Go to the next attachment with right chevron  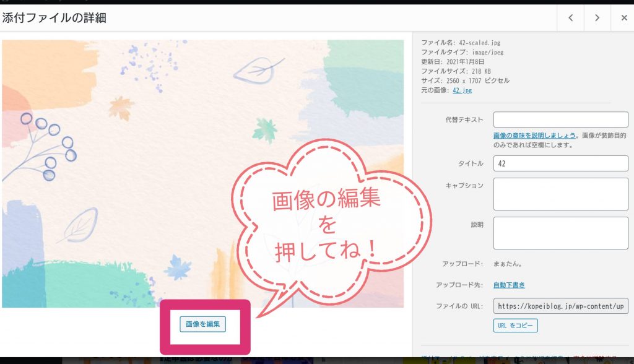tap(597, 18)
